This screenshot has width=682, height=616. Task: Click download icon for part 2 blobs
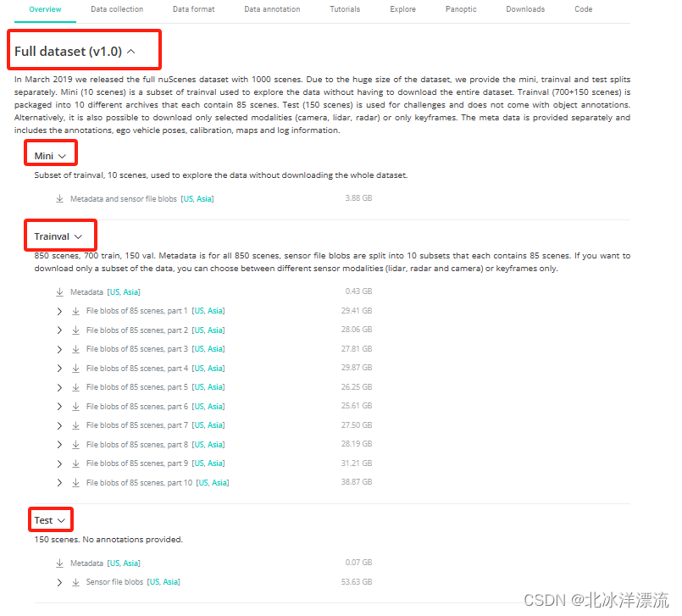coord(75,330)
